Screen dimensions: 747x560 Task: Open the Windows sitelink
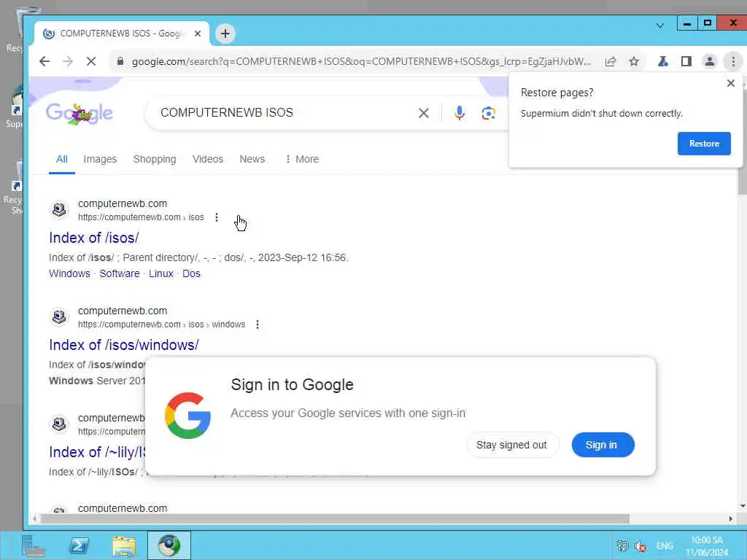pos(69,274)
